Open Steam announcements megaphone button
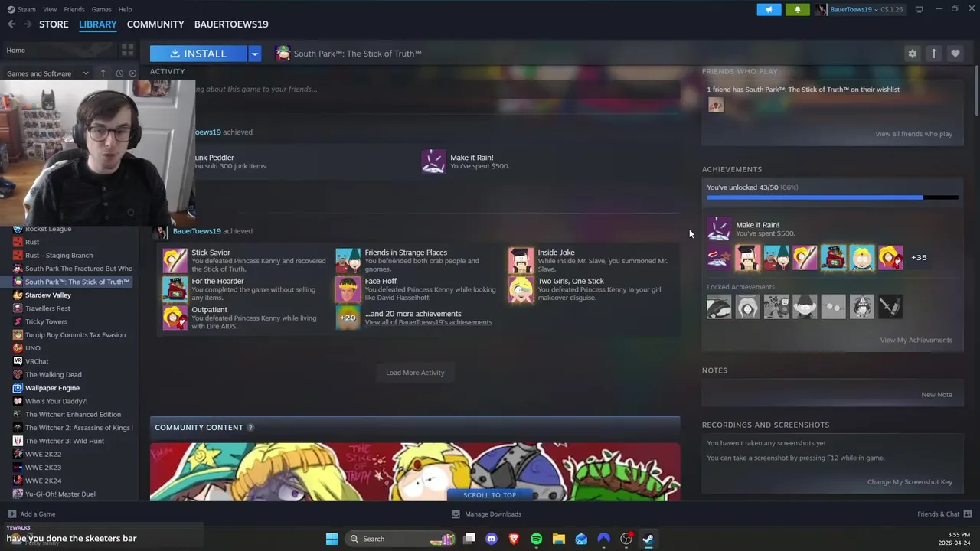This screenshot has height=551, width=980. click(x=769, y=9)
